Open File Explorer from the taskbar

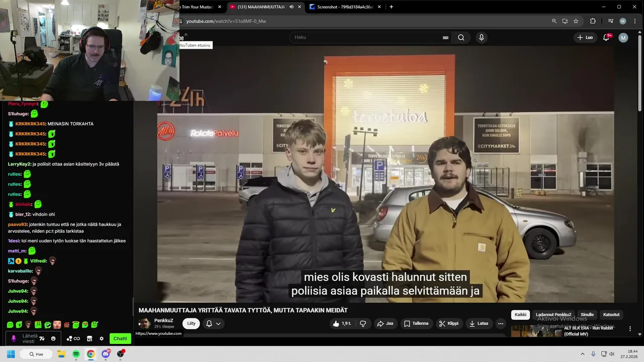click(x=61, y=354)
